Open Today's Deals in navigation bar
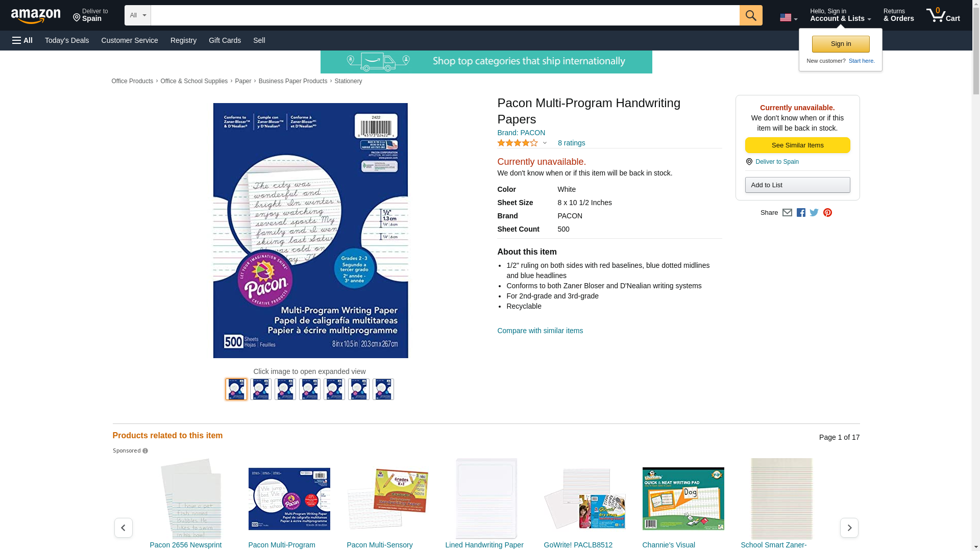This screenshot has width=980, height=551. (x=67, y=40)
